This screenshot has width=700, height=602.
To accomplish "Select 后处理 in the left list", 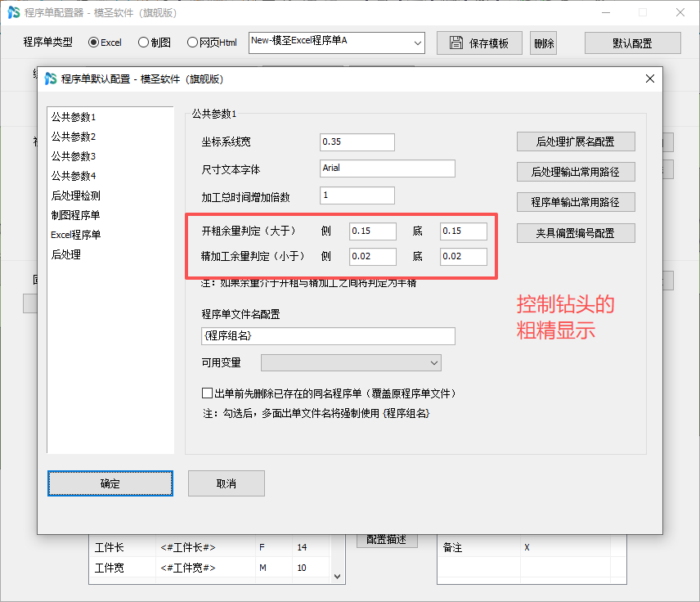I will tap(65, 254).
